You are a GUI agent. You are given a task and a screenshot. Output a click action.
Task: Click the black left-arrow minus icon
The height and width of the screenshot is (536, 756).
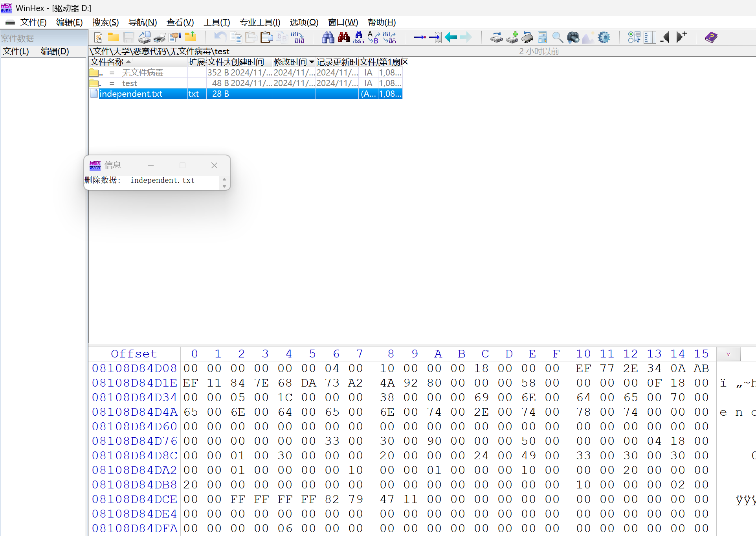tap(665, 38)
